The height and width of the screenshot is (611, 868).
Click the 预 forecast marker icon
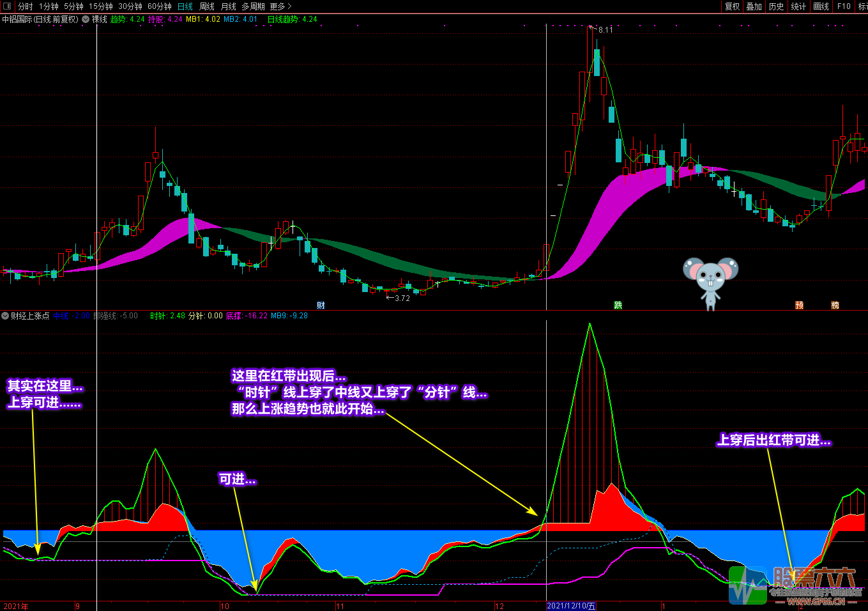point(799,305)
